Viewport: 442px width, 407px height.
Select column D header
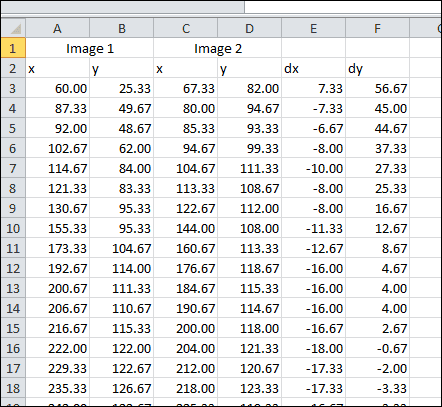click(250, 28)
